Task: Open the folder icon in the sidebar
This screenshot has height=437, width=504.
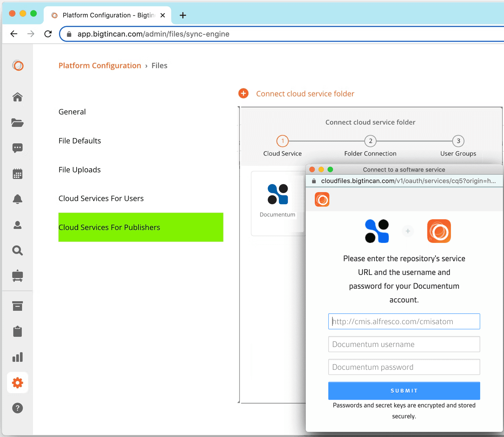Action: [17, 123]
